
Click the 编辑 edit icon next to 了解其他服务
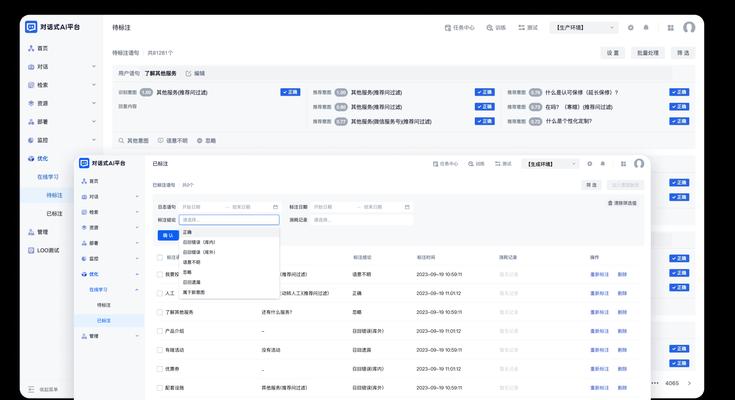[x=188, y=74]
